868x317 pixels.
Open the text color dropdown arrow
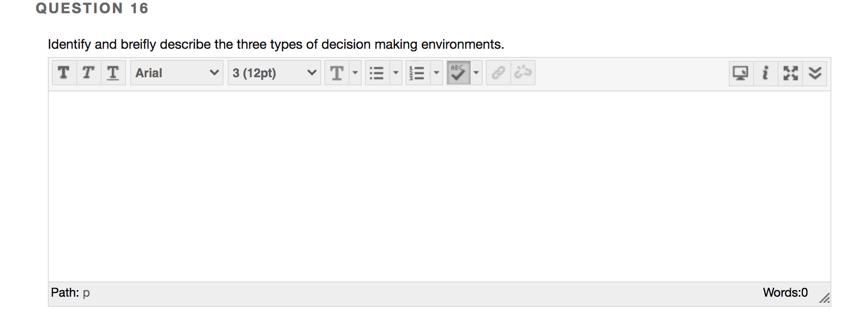pyautogui.click(x=355, y=73)
